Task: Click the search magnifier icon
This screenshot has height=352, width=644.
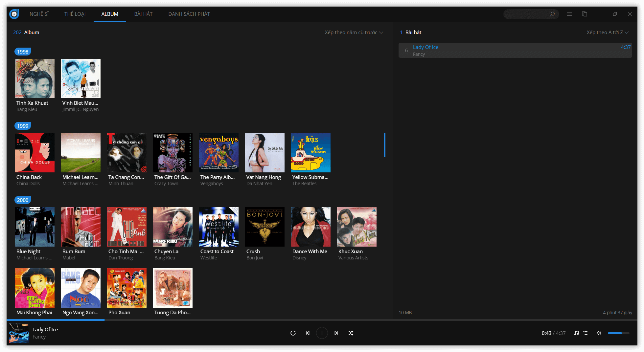Action: coord(552,14)
